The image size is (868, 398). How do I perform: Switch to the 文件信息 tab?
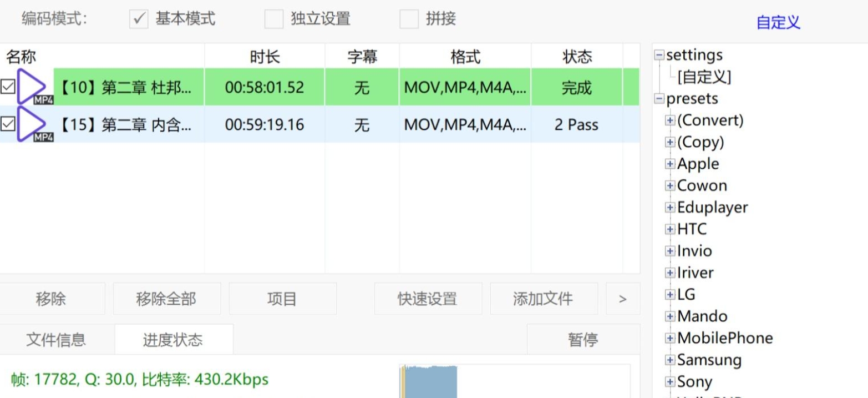click(x=56, y=340)
